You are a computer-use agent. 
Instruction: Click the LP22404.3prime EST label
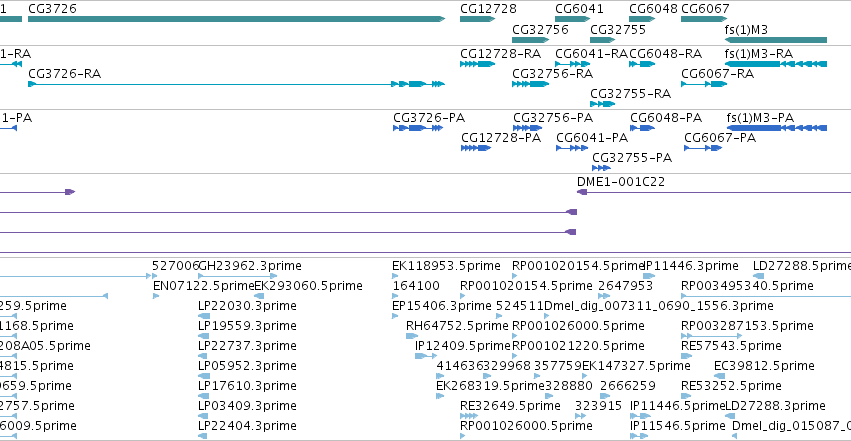click(247, 426)
